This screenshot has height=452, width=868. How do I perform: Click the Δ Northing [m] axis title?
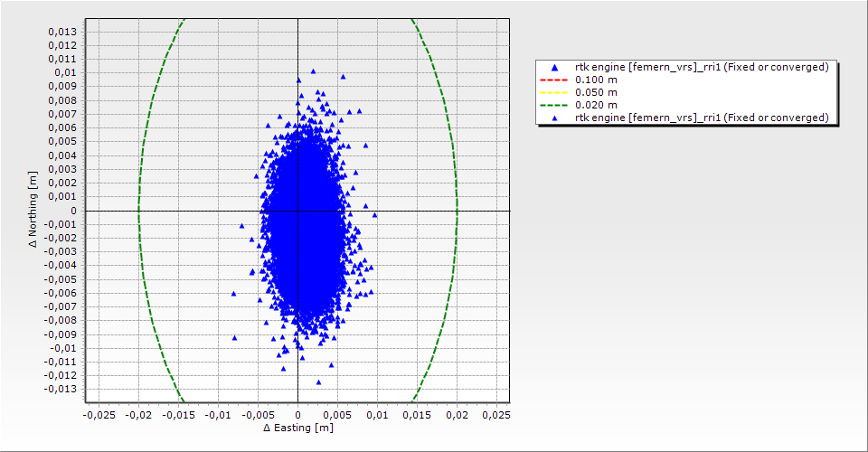[x=33, y=211]
